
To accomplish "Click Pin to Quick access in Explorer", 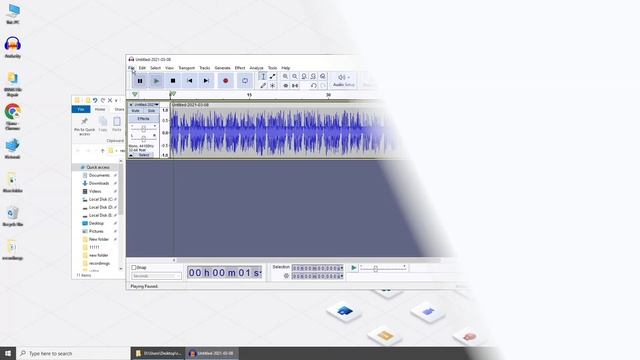I will (x=84, y=126).
